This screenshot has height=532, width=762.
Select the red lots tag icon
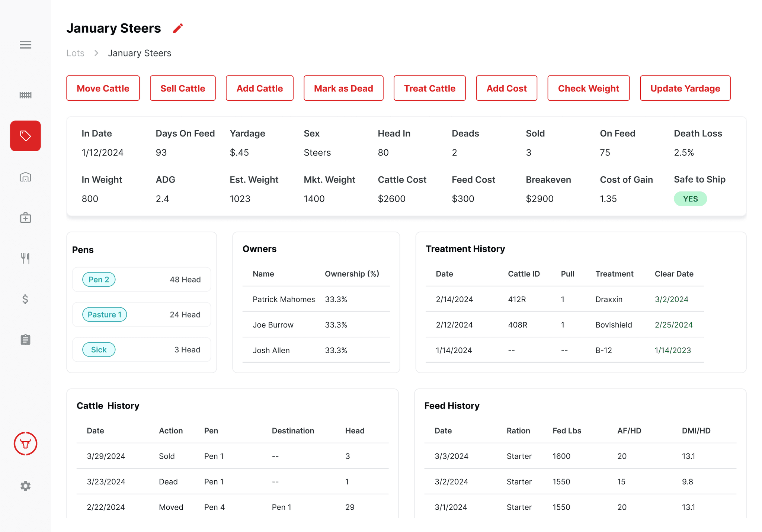25,136
